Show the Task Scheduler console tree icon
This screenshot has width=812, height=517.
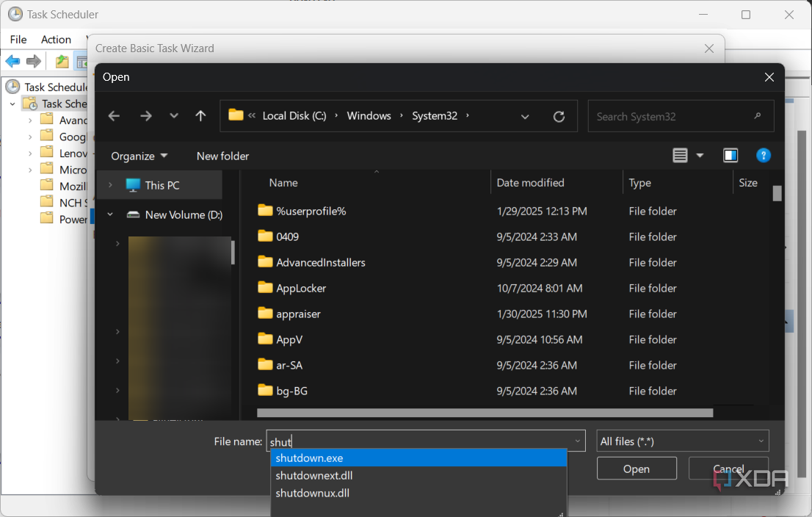point(83,61)
